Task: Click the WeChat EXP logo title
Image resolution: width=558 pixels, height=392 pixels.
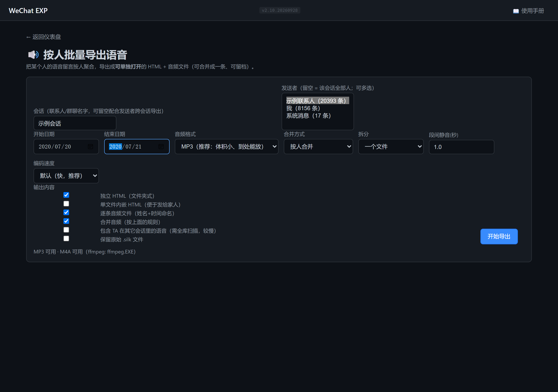Action: point(28,11)
